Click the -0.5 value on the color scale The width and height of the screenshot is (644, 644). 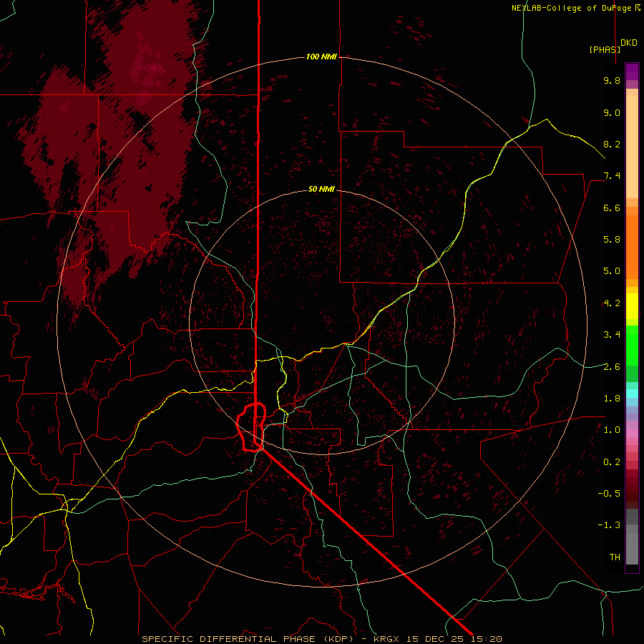pyautogui.click(x=609, y=494)
